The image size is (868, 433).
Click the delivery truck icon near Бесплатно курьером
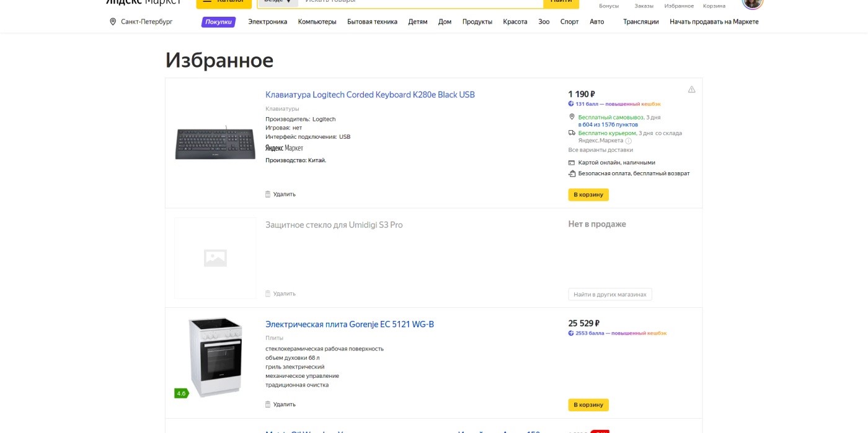click(572, 133)
